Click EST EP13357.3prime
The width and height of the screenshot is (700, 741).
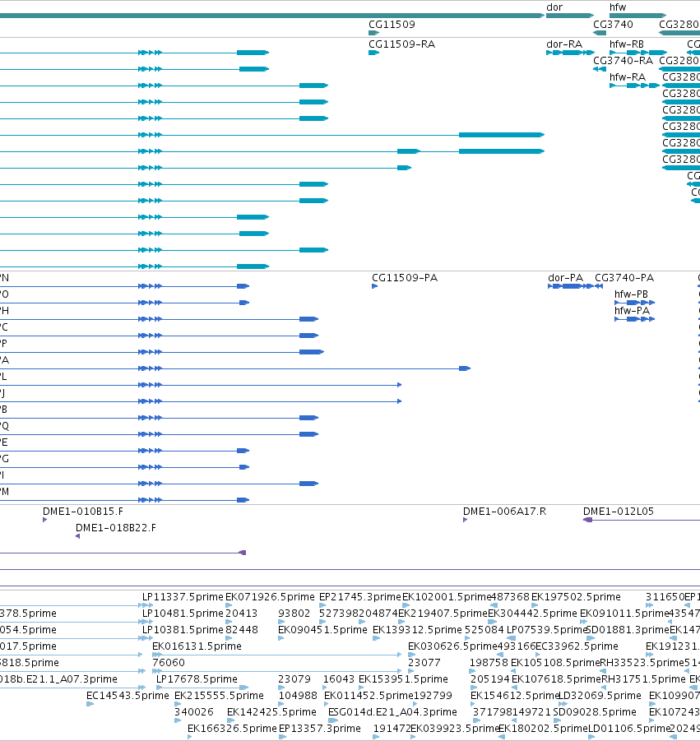click(320, 729)
